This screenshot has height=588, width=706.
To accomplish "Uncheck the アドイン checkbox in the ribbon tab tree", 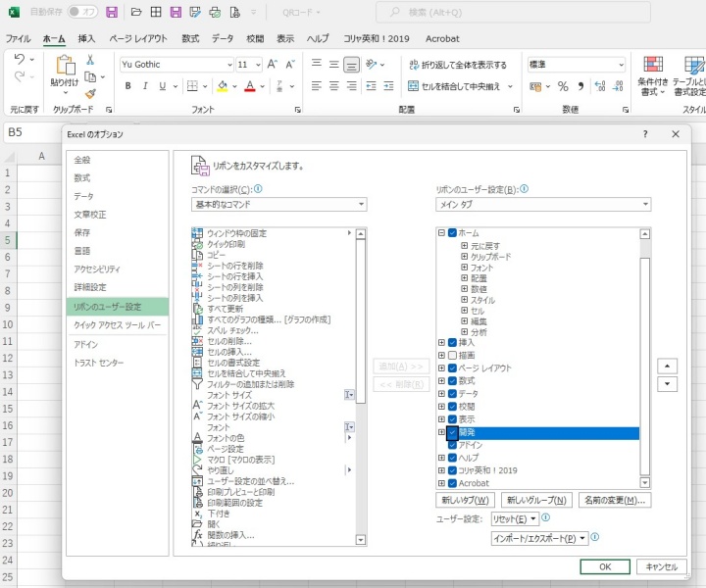I will click(x=452, y=445).
